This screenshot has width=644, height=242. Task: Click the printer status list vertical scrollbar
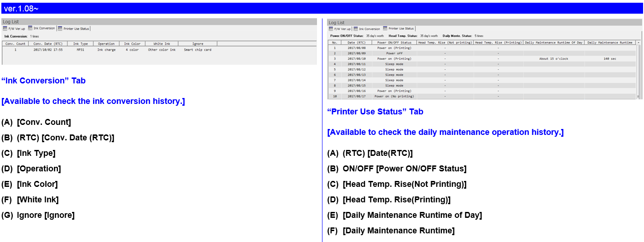(638, 68)
